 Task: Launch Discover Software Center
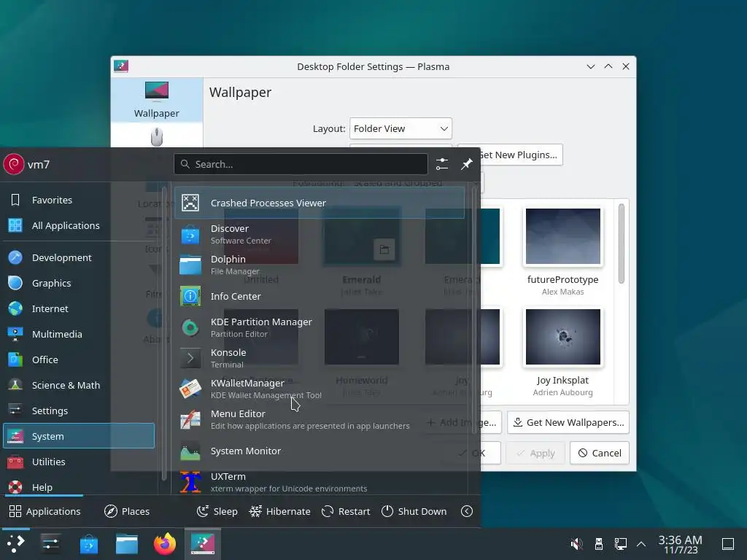(x=320, y=234)
